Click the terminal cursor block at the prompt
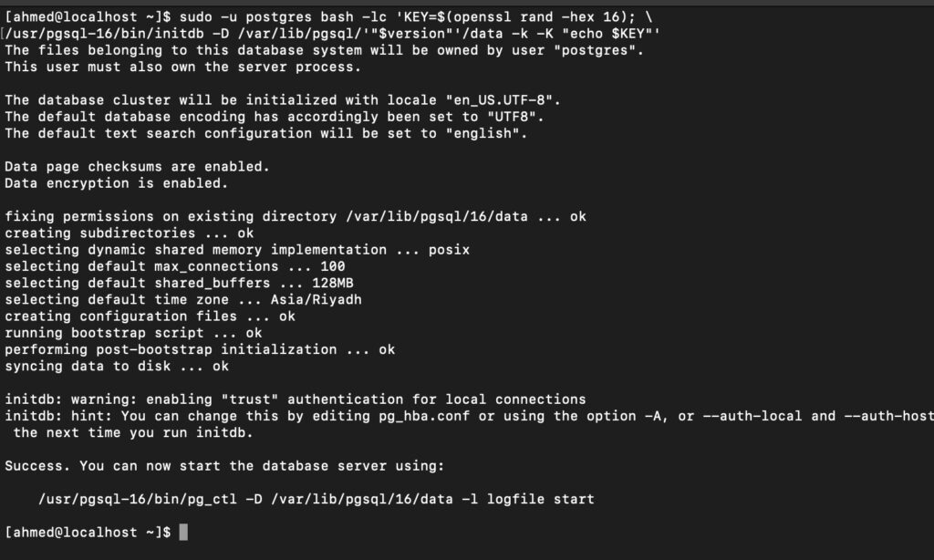 pyautogui.click(x=183, y=532)
